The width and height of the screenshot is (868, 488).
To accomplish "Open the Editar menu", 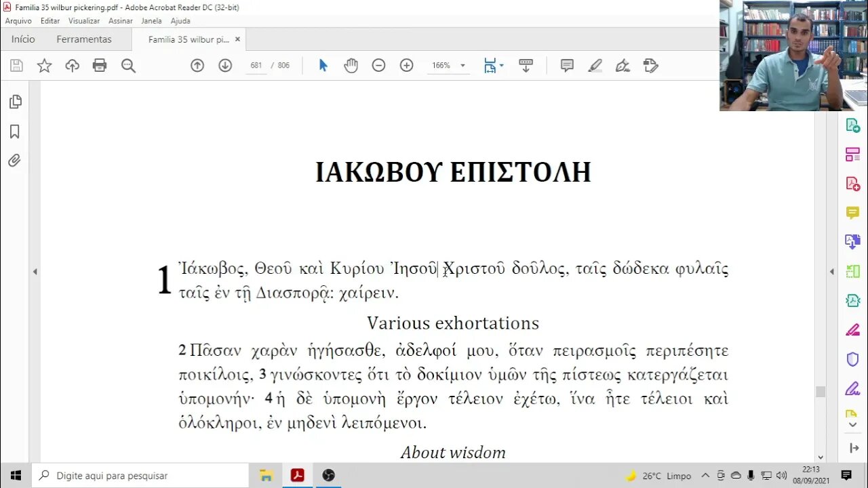I will click(x=50, y=21).
